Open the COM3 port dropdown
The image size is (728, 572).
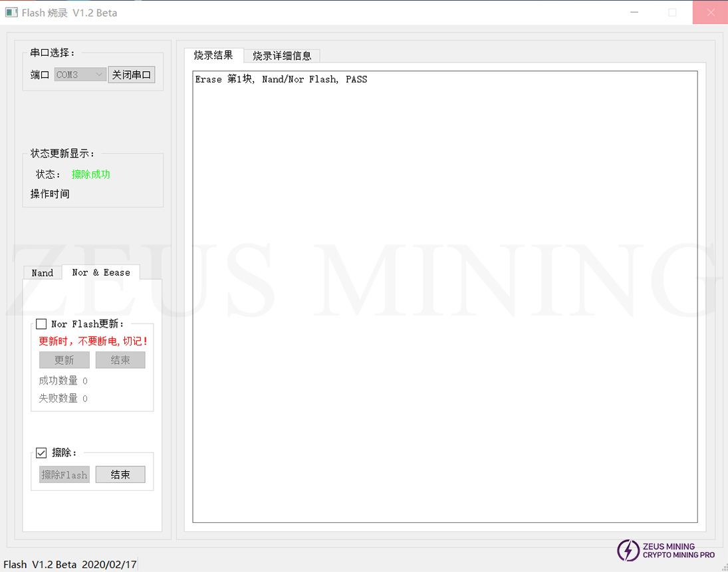pos(80,75)
